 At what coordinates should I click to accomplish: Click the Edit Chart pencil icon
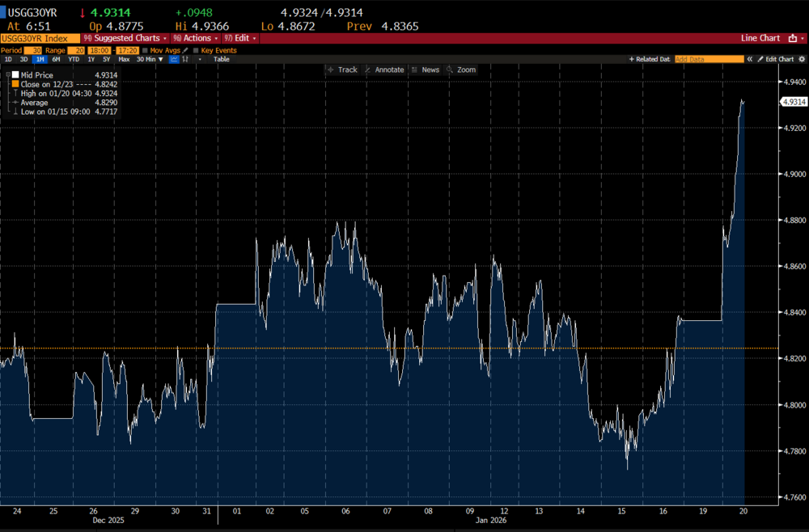click(x=760, y=57)
